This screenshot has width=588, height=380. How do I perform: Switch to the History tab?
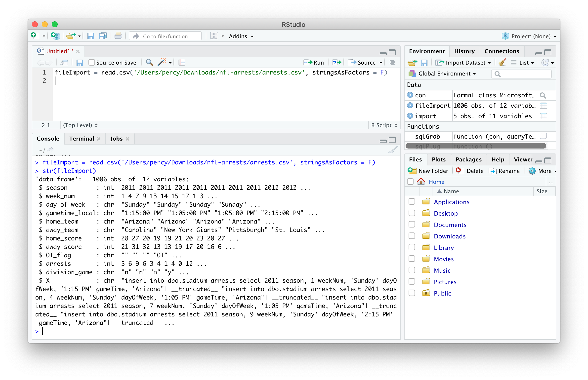click(464, 51)
